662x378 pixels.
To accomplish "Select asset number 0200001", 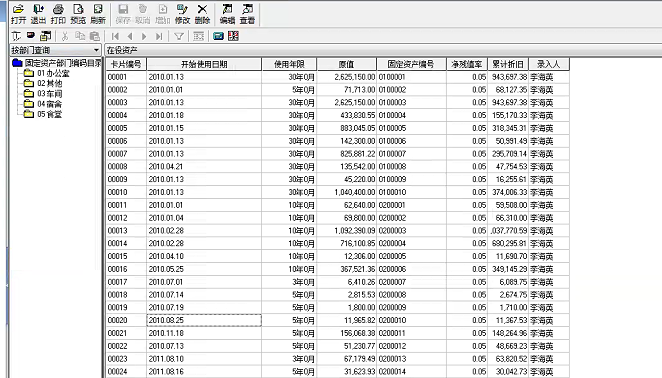I will (x=411, y=205).
